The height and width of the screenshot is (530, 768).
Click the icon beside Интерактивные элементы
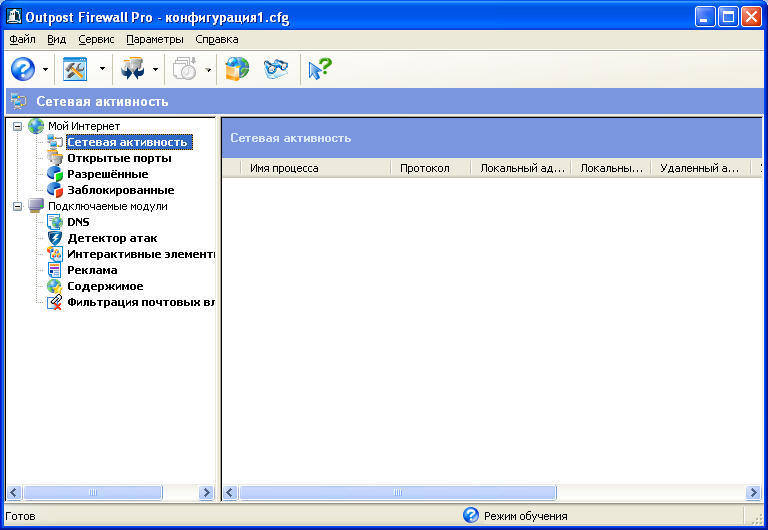tap(55, 254)
